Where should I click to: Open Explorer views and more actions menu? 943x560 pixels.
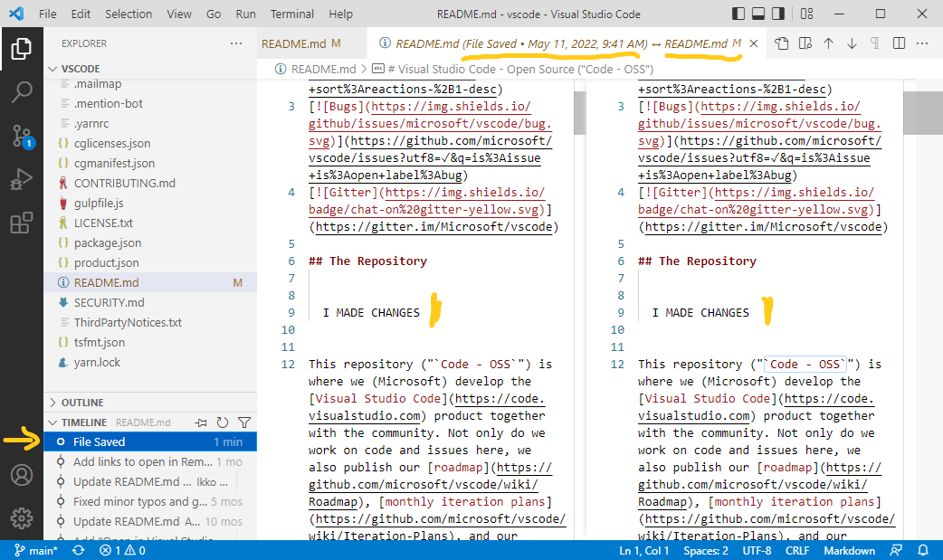[236, 43]
